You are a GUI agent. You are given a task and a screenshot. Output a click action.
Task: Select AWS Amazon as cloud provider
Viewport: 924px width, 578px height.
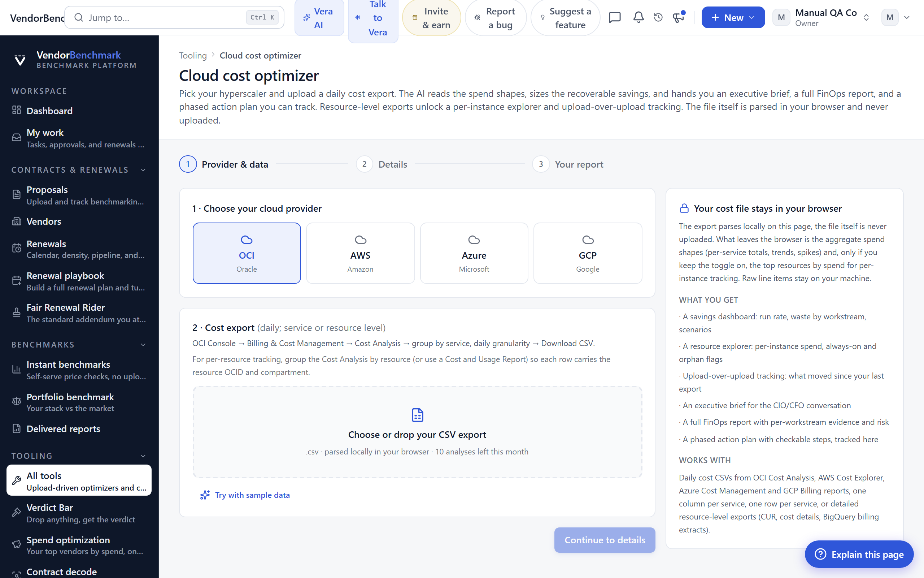pyautogui.click(x=361, y=253)
